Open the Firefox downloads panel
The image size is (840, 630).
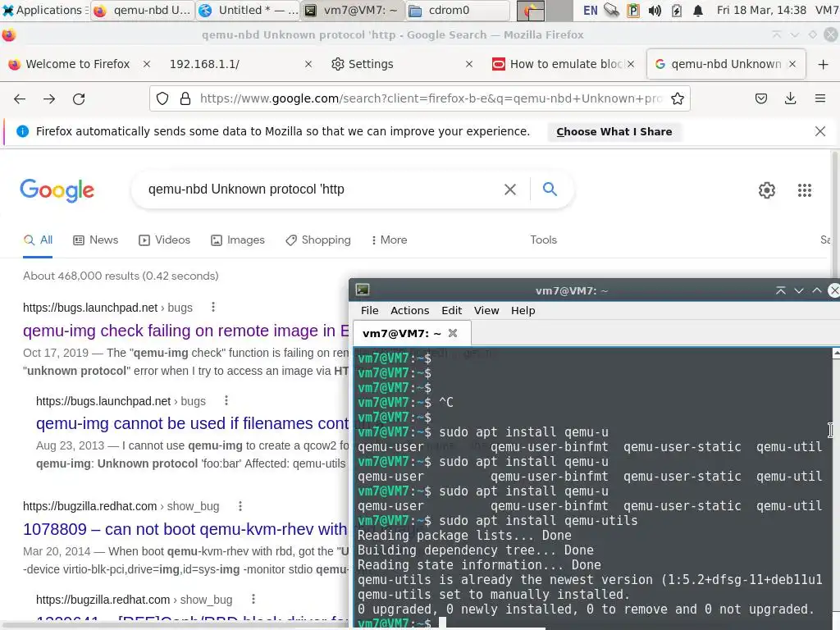click(790, 98)
